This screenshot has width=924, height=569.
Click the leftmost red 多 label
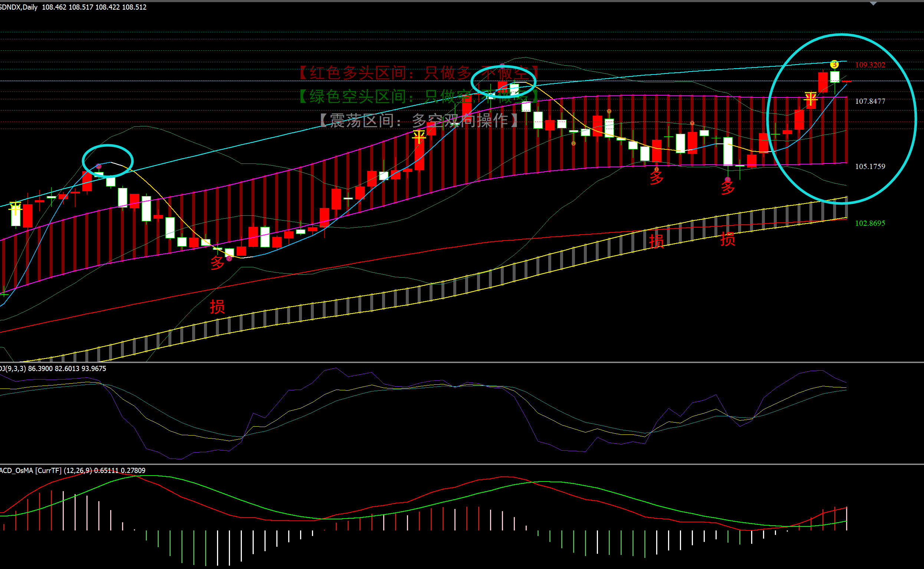[218, 262]
